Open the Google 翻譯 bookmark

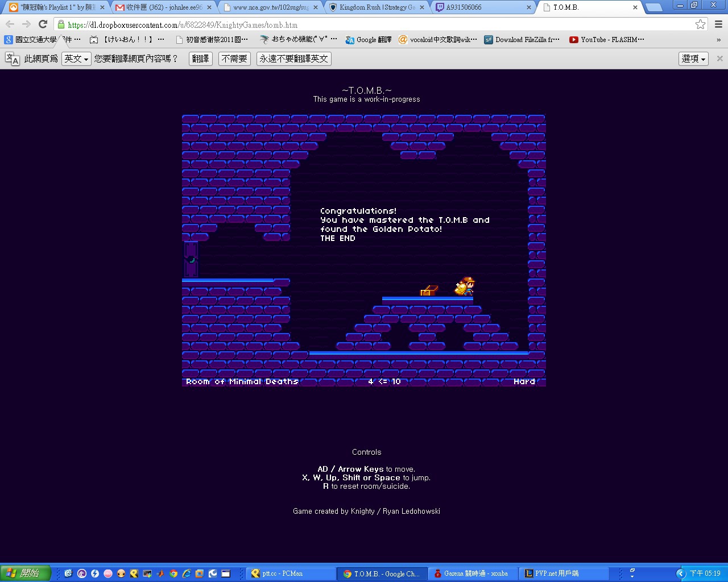(369, 40)
